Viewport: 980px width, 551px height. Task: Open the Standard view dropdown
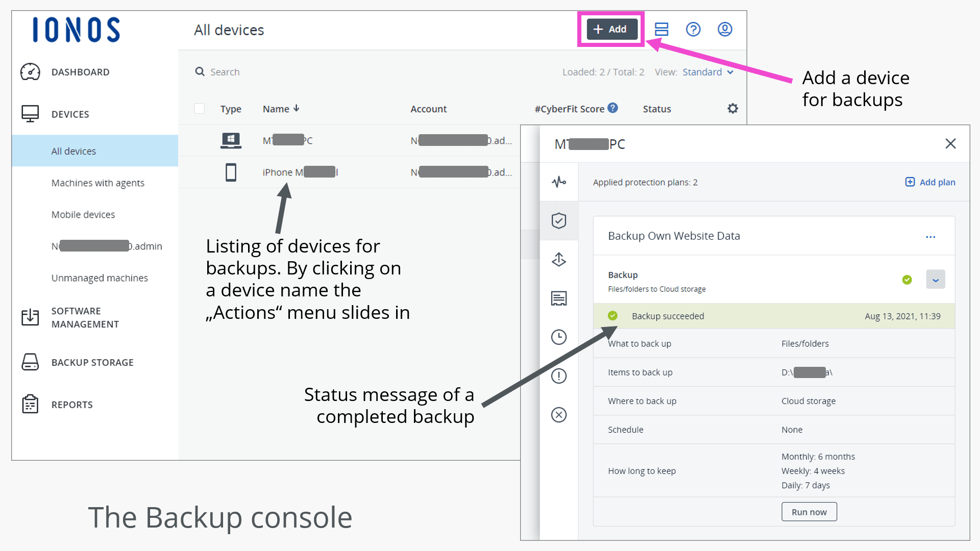pos(707,72)
